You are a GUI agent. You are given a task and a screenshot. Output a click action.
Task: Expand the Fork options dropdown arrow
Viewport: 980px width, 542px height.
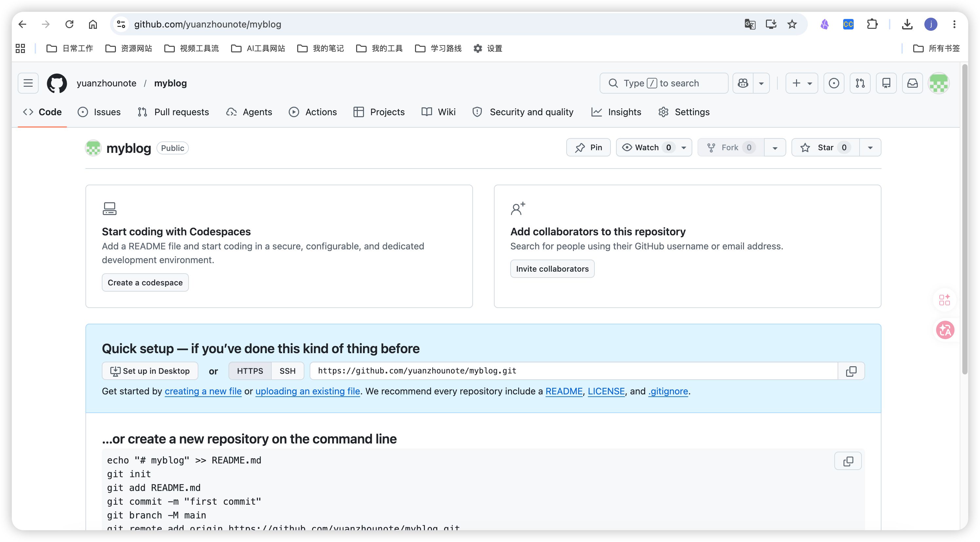tap(775, 148)
